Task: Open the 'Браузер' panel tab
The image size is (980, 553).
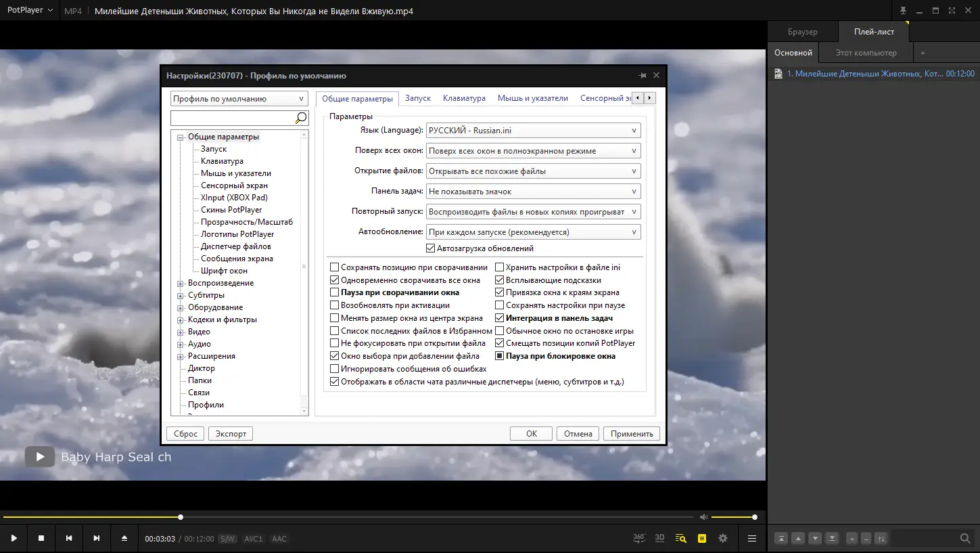Action: (803, 32)
